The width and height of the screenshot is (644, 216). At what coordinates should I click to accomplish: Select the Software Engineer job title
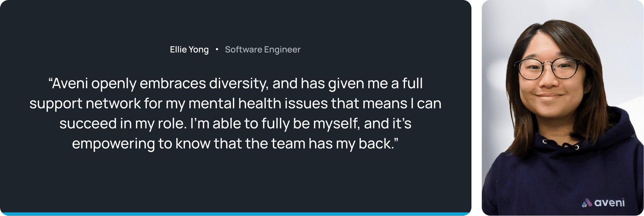pyautogui.click(x=263, y=50)
